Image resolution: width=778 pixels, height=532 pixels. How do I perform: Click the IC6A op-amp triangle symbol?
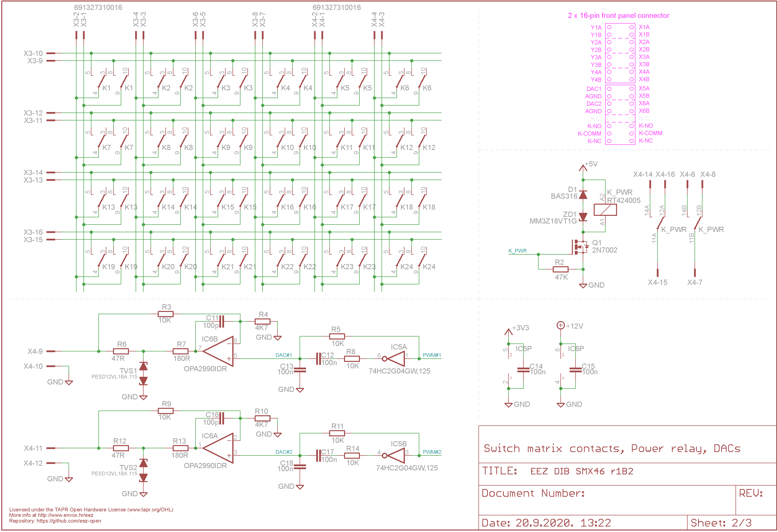pos(218,448)
